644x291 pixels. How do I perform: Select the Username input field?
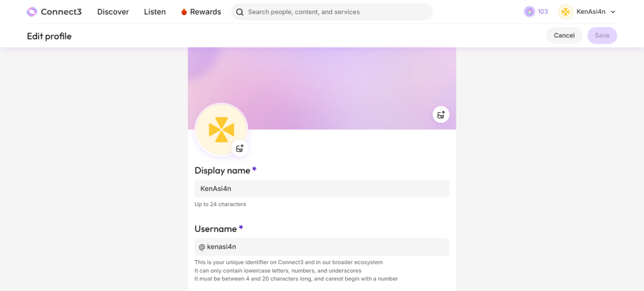coord(322,247)
